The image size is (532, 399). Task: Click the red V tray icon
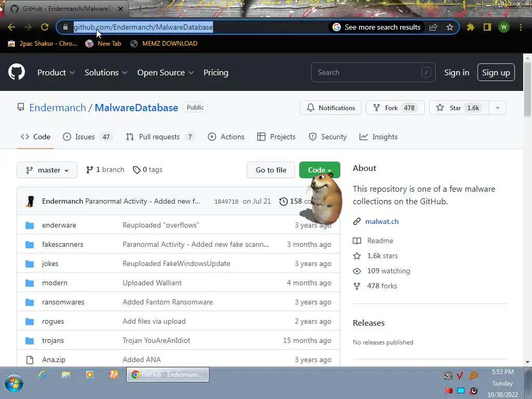(460, 376)
